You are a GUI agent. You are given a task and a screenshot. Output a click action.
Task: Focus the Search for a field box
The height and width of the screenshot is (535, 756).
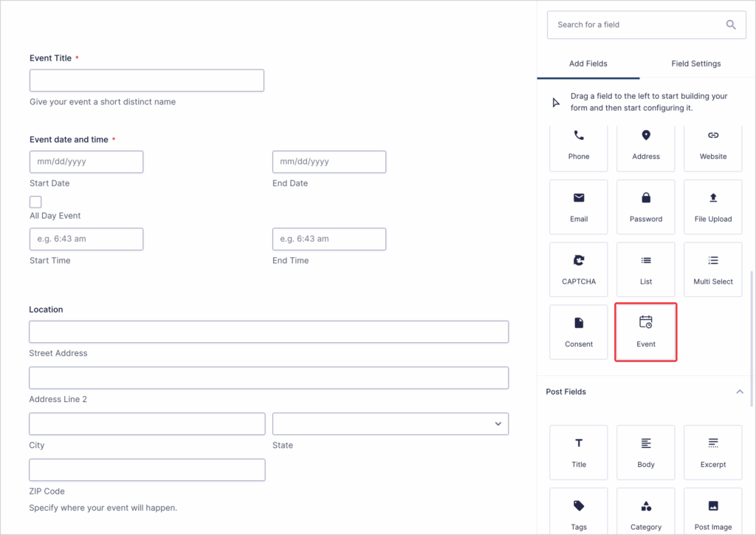[x=646, y=24]
